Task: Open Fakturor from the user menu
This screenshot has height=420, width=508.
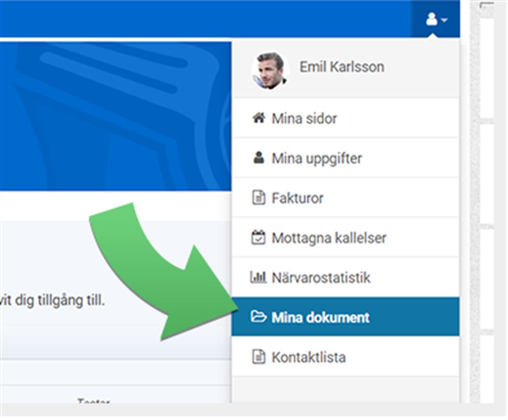Action: click(297, 198)
